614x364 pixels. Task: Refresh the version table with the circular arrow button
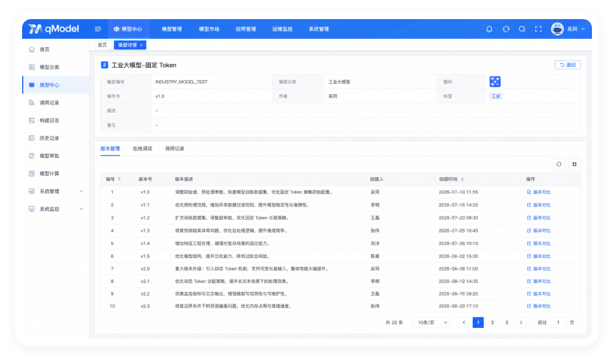pyautogui.click(x=559, y=164)
